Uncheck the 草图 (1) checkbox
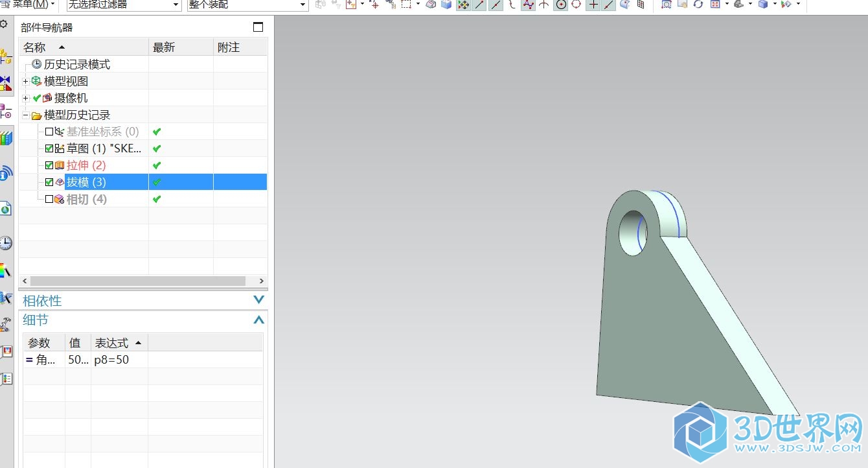 49,148
